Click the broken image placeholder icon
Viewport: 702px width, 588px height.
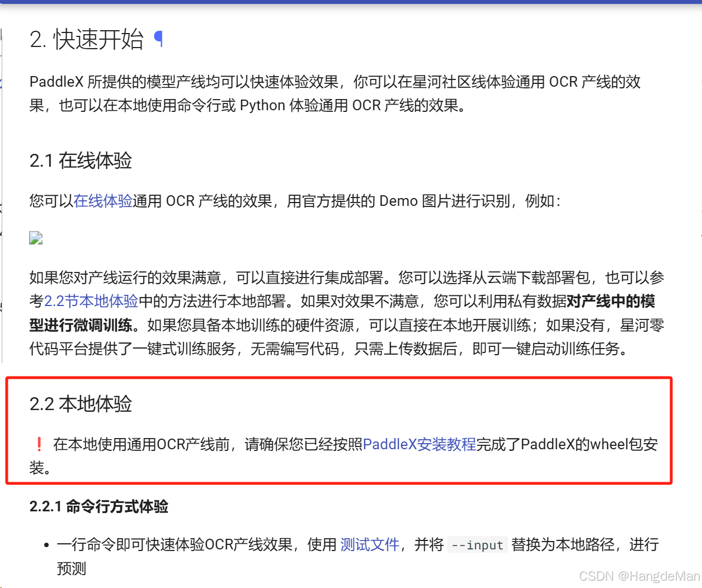pos(36,238)
